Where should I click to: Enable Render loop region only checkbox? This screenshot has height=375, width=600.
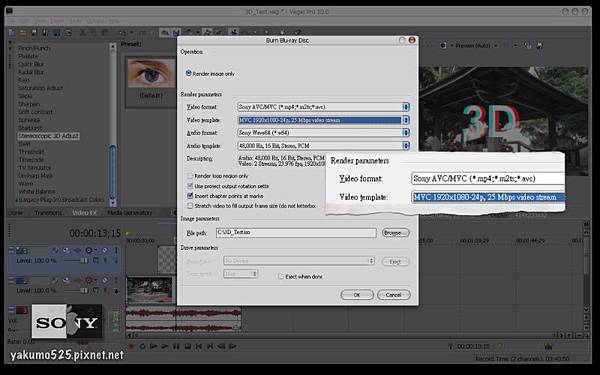190,176
